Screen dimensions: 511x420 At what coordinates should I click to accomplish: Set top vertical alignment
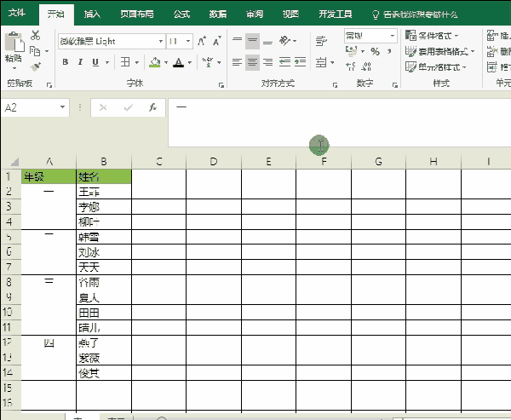pyautogui.click(x=238, y=41)
